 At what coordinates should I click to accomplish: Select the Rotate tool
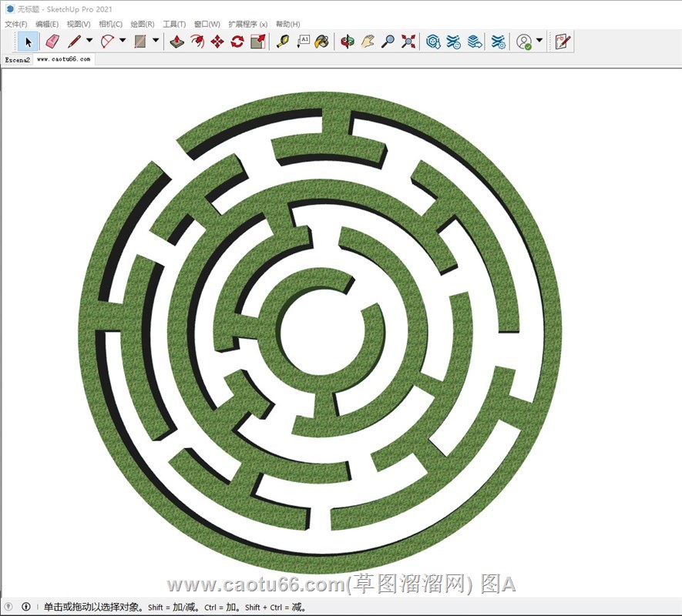point(237,41)
